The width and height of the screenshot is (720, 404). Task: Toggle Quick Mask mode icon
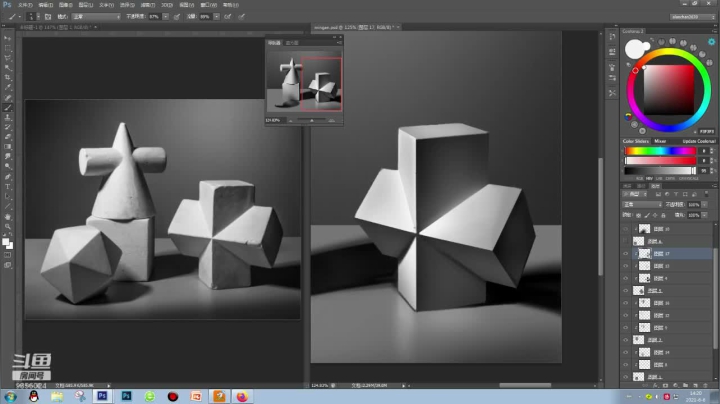click(x=8, y=255)
